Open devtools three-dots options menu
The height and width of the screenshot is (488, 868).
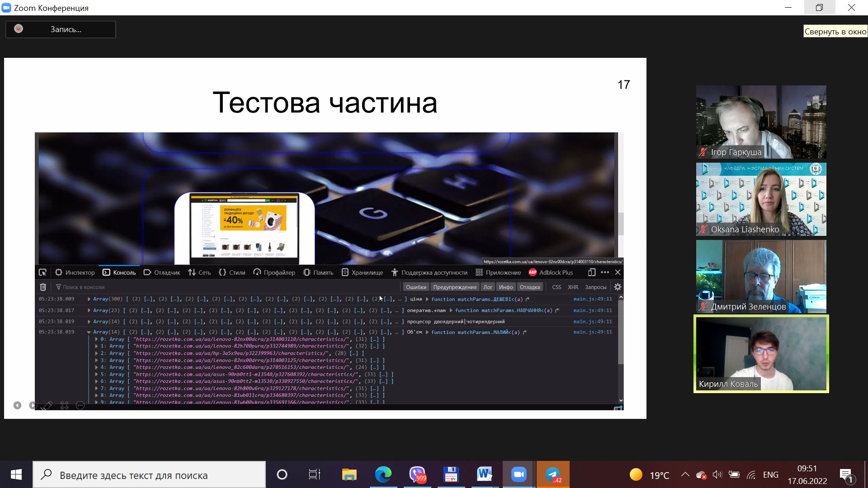[605, 272]
